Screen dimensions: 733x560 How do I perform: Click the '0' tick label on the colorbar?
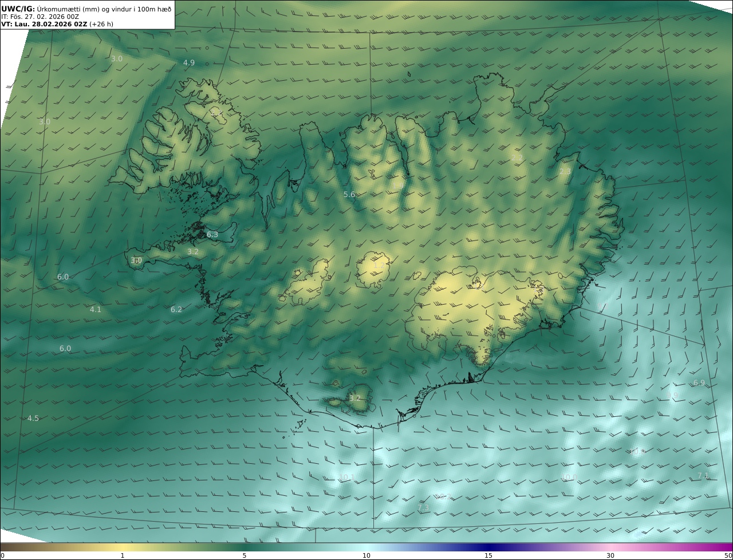coord(2,555)
